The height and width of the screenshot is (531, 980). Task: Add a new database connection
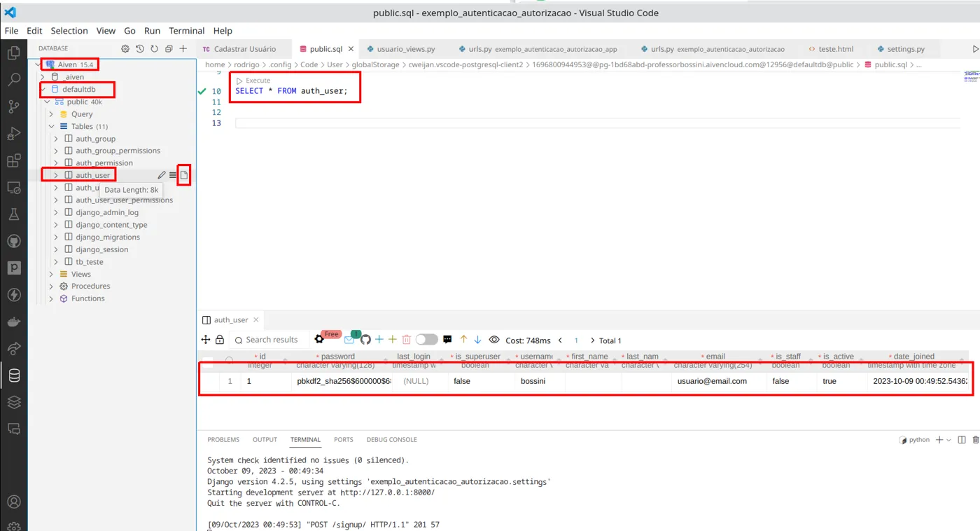(x=183, y=48)
